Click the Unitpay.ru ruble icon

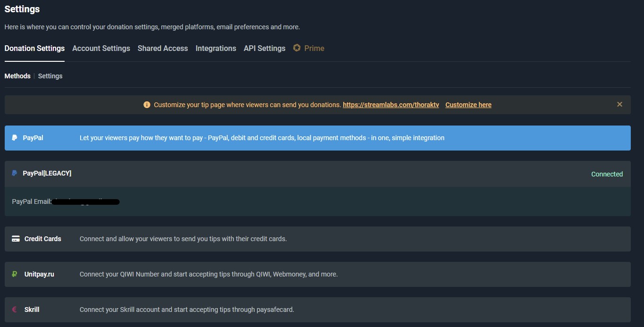click(x=15, y=274)
